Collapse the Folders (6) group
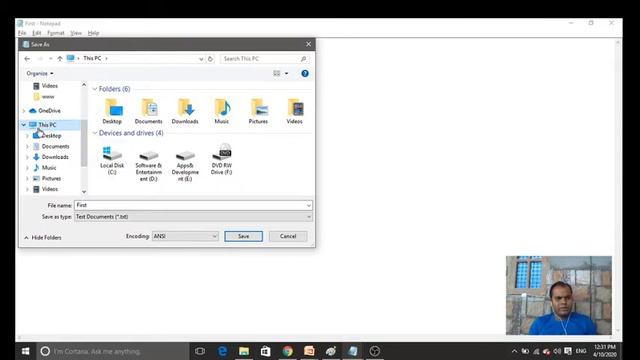 click(95, 89)
